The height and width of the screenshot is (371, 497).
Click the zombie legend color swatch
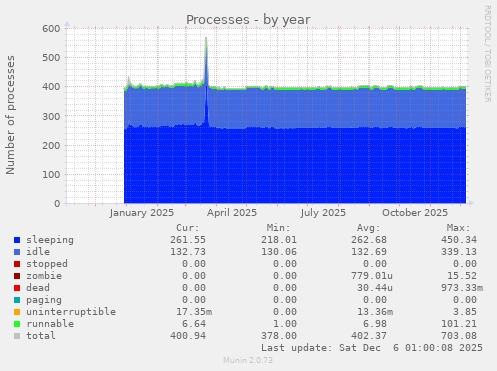point(17,276)
